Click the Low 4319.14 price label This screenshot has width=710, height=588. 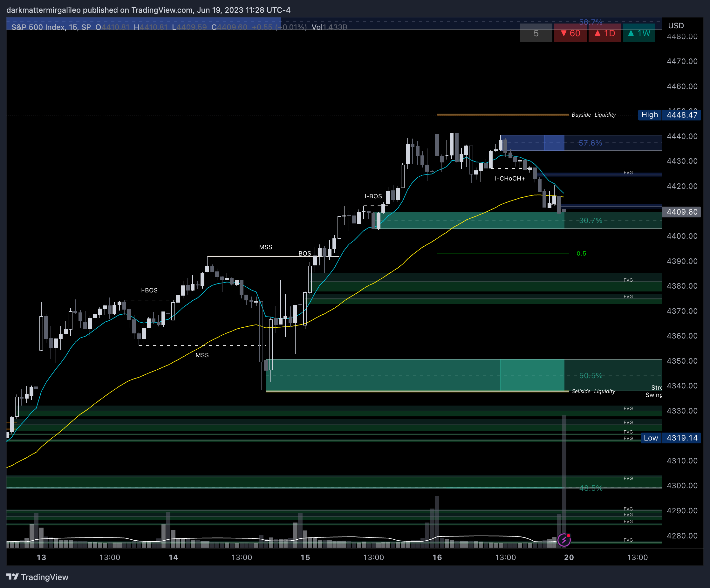[671, 438]
